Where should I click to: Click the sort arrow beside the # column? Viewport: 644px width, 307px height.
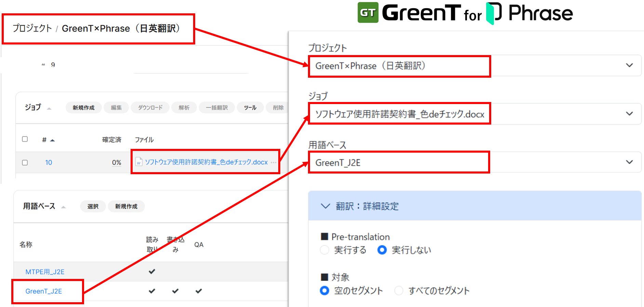(x=52, y=140)
